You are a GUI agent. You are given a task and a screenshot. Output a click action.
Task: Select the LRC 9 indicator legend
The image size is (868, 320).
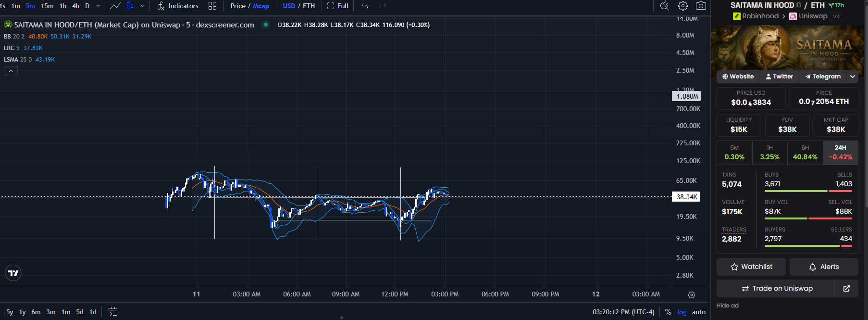12,48
